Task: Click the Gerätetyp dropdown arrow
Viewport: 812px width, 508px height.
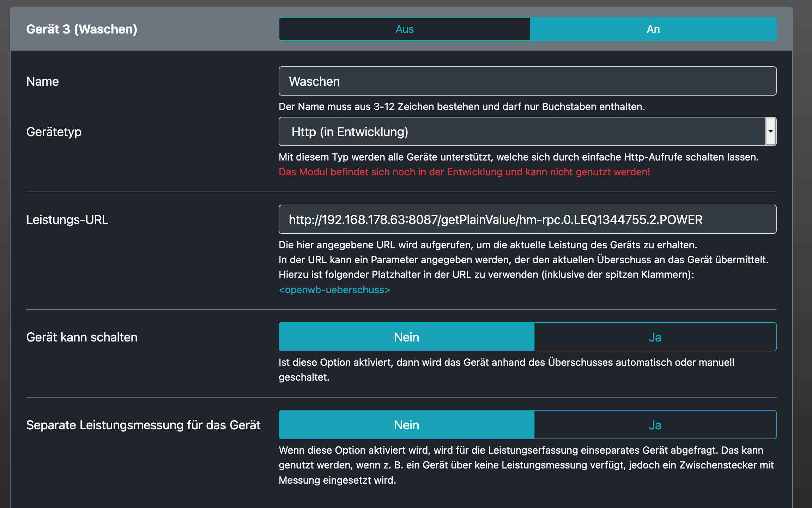Action: click(770, 132)
